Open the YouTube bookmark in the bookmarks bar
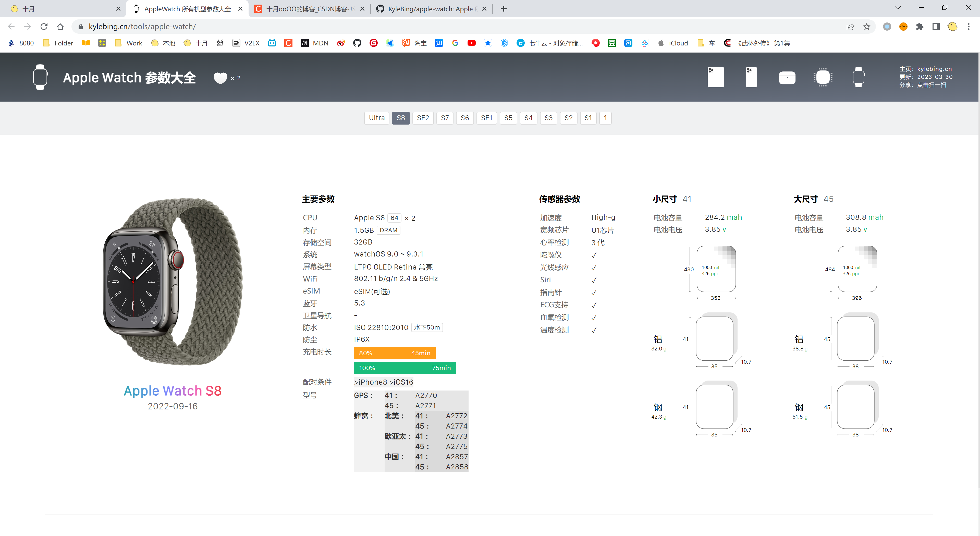This screenshot has height=536, width=980. pos(471,43)
